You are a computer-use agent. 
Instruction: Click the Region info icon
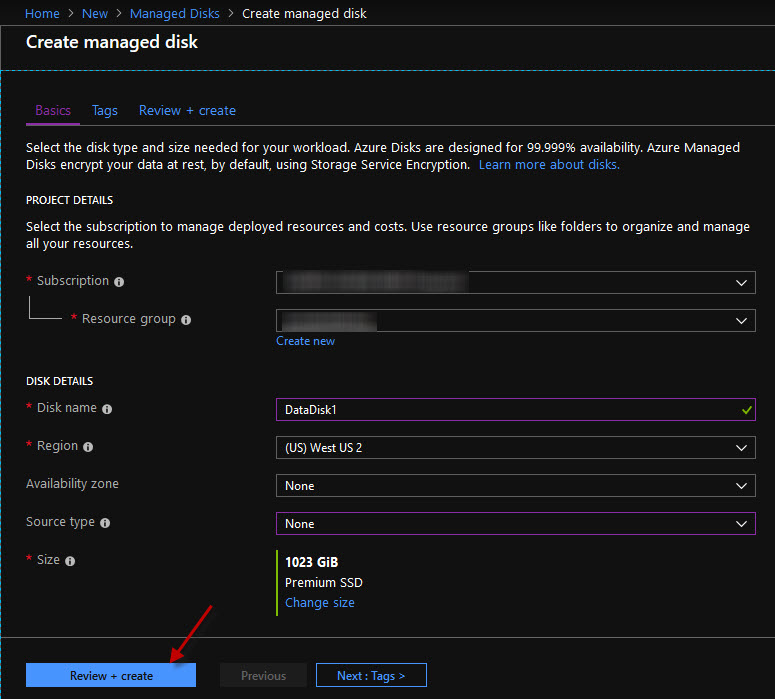[x=88, y=447]
